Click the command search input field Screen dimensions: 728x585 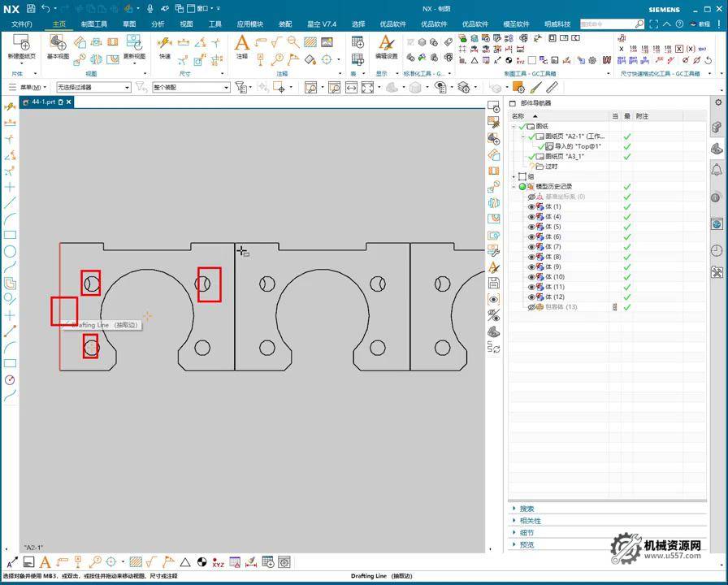(606, 24)
